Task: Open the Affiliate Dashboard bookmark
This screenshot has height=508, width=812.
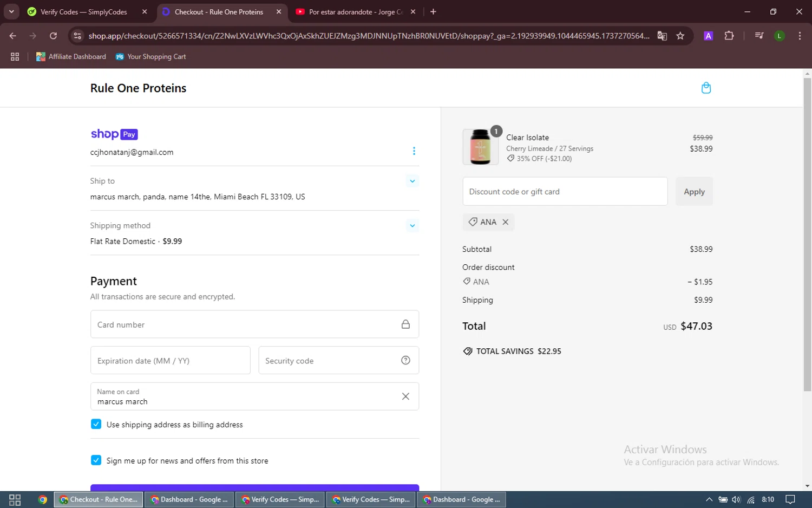Action: tap(71, 56)
